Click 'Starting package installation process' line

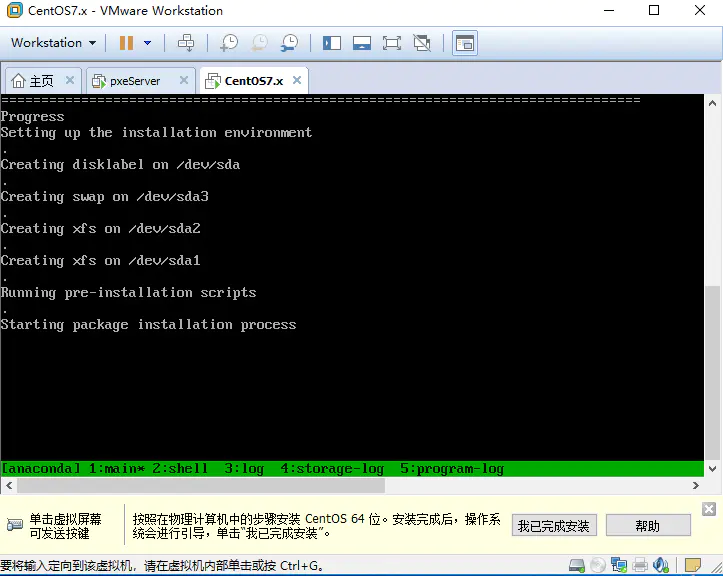pyautogui.click(x=148, y=325)
